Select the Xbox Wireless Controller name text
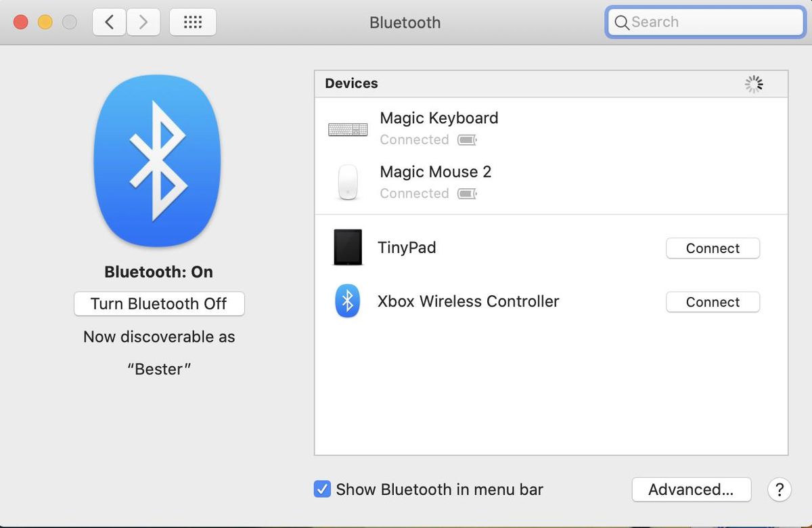Screen dimensions: 812x528 point(468,301)
